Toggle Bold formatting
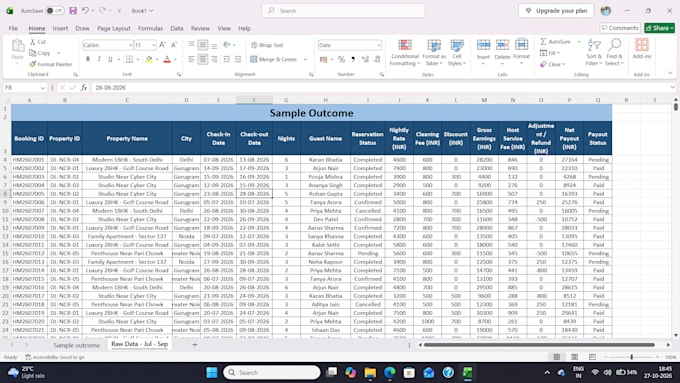The image size is (680, 383). pyautogui.click(x=88, y=59)
